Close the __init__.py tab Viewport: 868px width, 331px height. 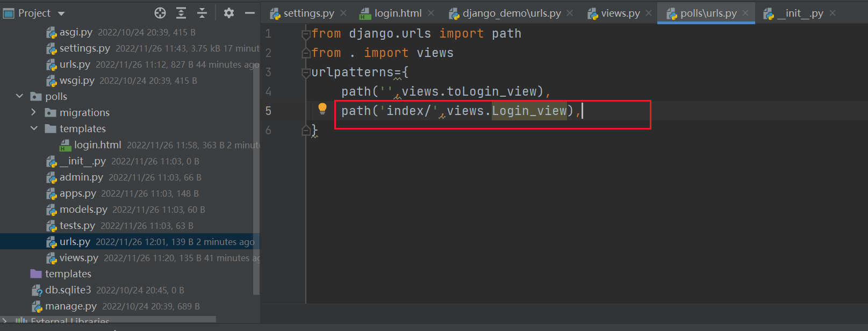pyautogui.click(x=833, y=13)
